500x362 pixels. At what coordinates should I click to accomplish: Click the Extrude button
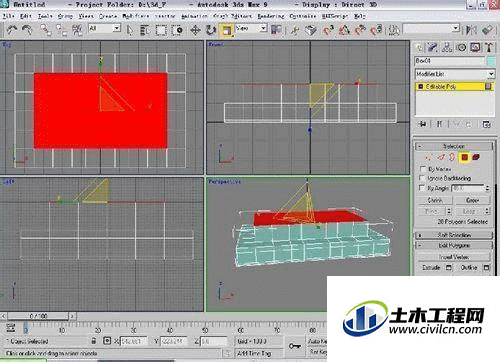click(431, 268)
